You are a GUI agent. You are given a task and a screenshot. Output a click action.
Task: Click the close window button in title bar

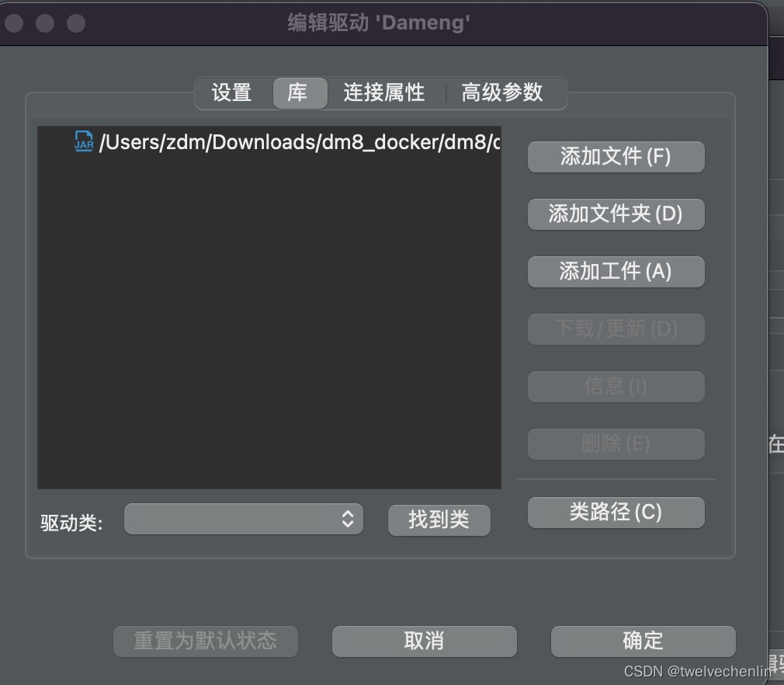13,23
